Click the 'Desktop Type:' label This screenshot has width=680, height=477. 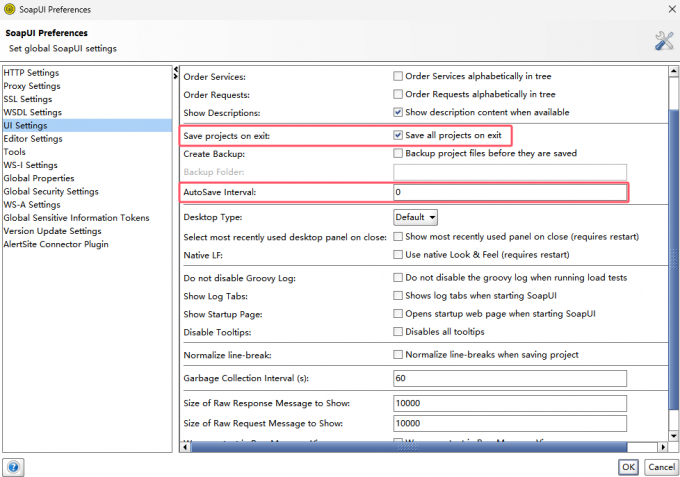coord(212,218)
